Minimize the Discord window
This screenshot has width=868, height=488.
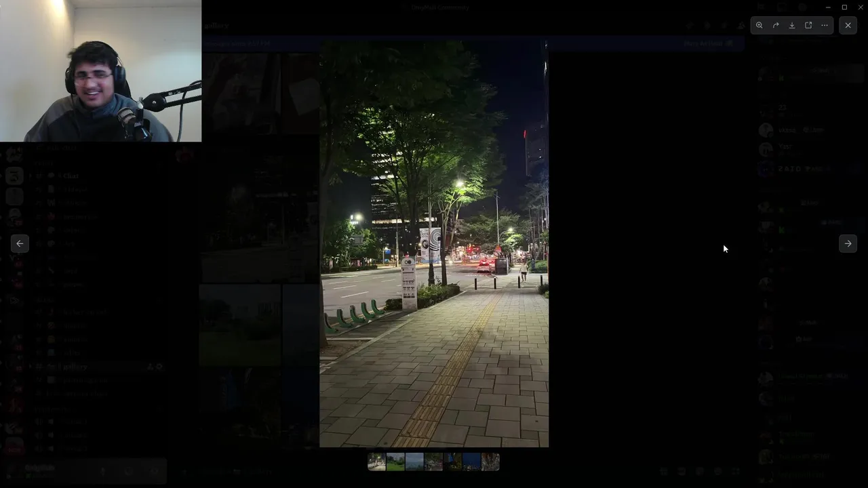(x=828, y=7)
